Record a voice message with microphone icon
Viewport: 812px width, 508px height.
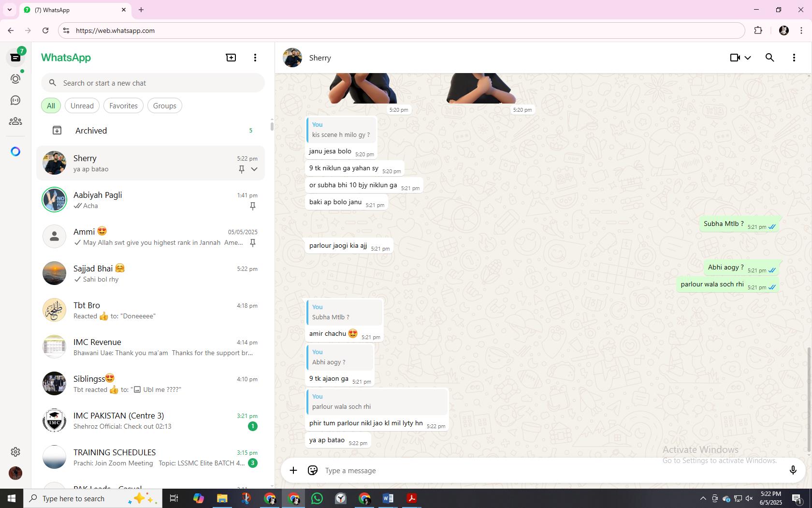coord(793,470)
